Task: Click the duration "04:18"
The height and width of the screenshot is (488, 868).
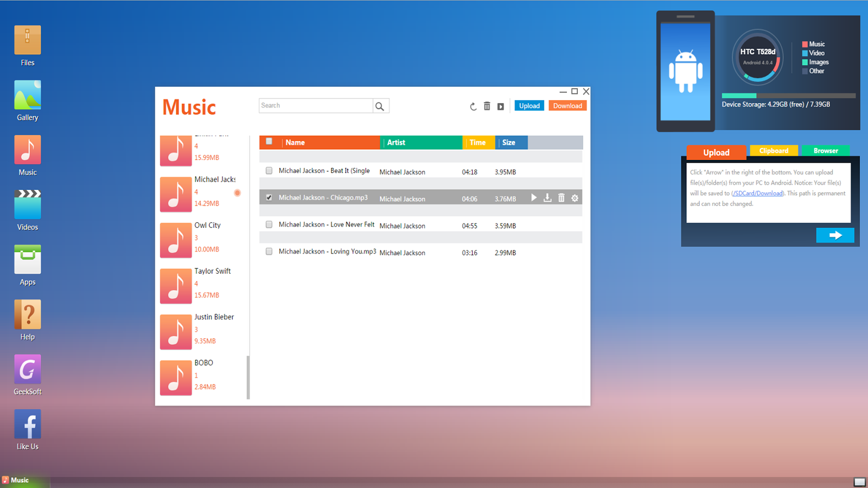Action: (470, 172)
